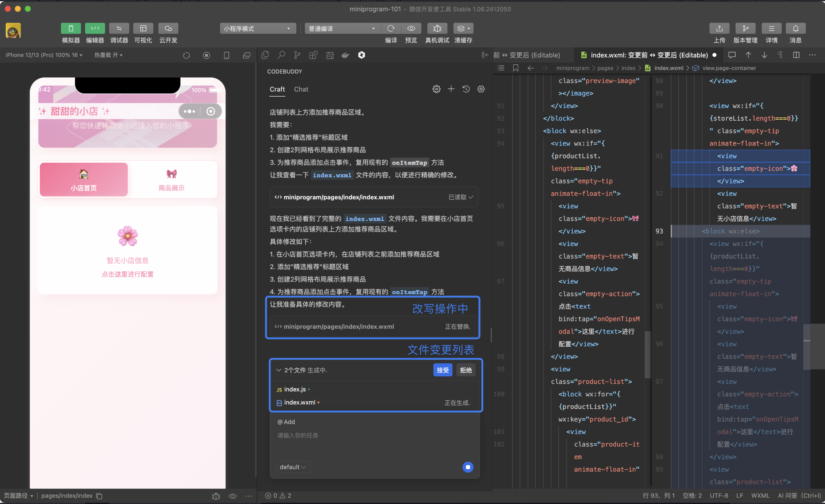Click the 预览 preview eye icon
Screen dimensions: 825x504
(x=411, y=28)
